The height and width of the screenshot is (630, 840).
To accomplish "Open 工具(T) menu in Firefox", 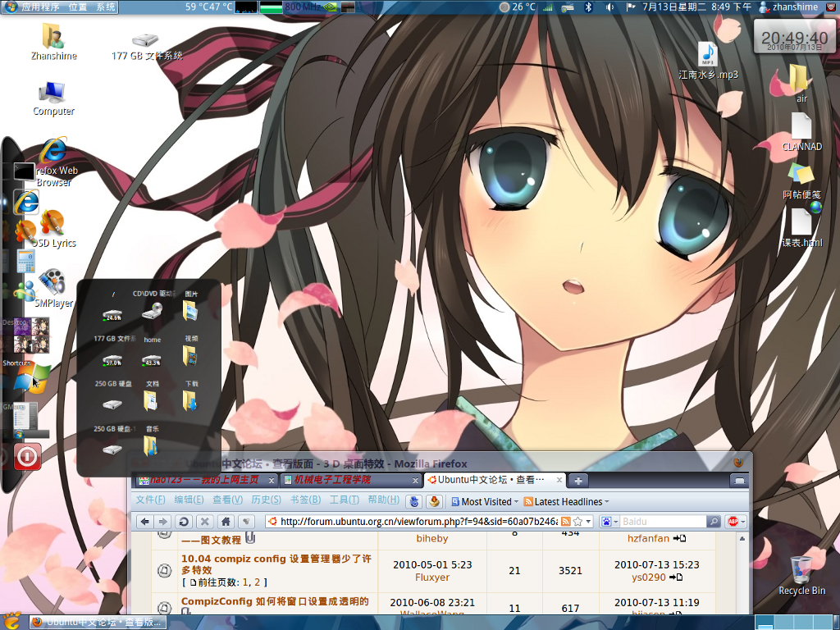I will click(x=344, y=500).
